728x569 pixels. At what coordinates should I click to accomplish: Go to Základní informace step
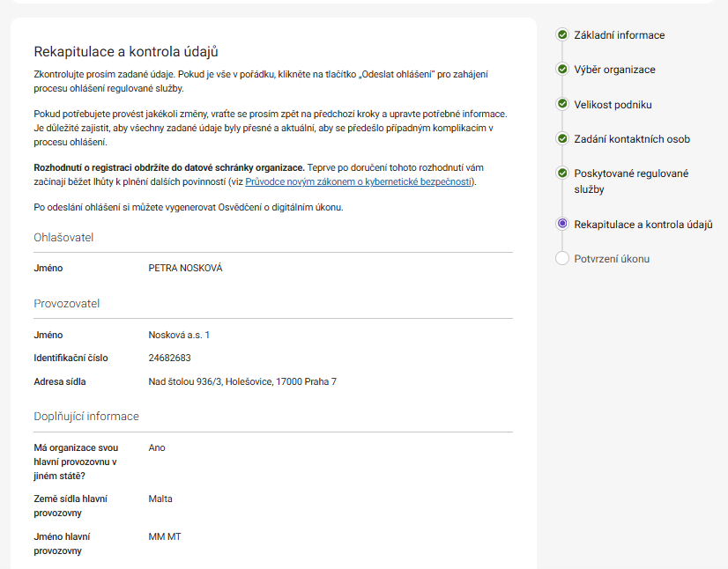point(619,35)
